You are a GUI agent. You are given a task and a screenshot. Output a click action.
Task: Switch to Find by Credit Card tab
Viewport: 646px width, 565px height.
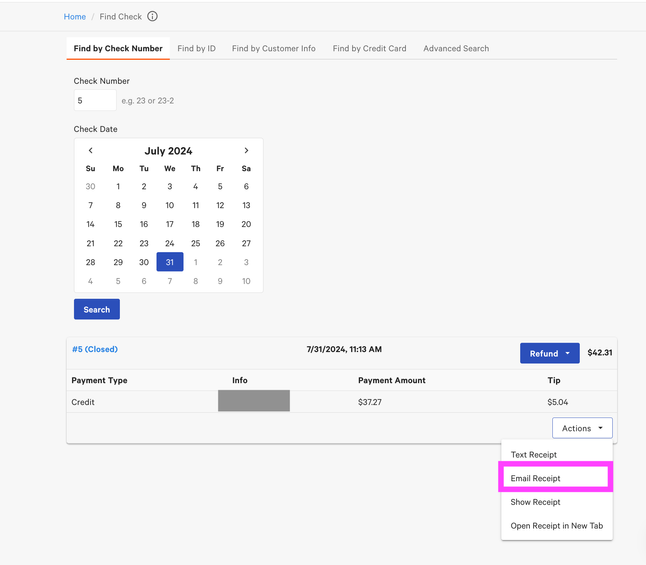click(369, 48)
